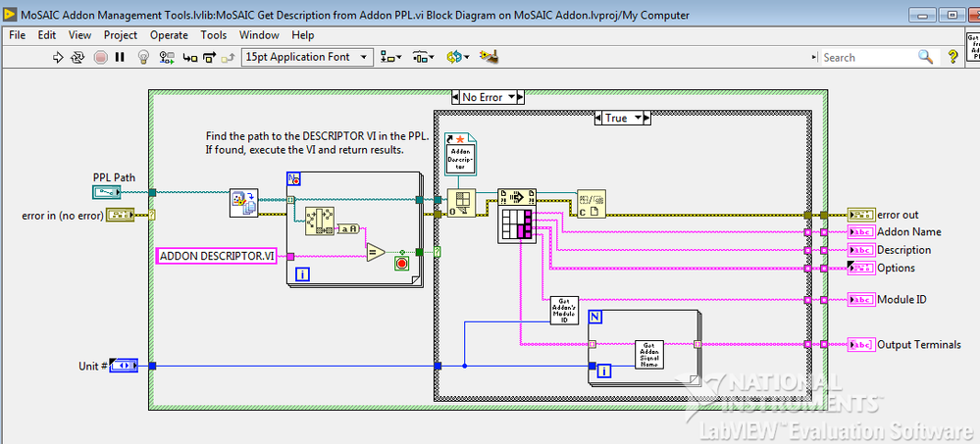The width and height of the screenshot is (980, 444).
Task: Select the ADDON DESCRIPTOR.VI string constant
Action: tap(217, 256)
